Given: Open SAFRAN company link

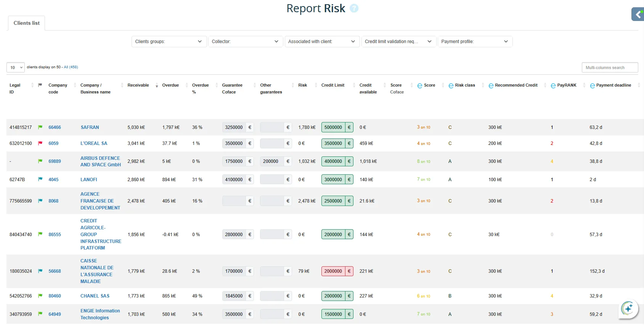Looking at the screenshot, I should tap(90, 127).
